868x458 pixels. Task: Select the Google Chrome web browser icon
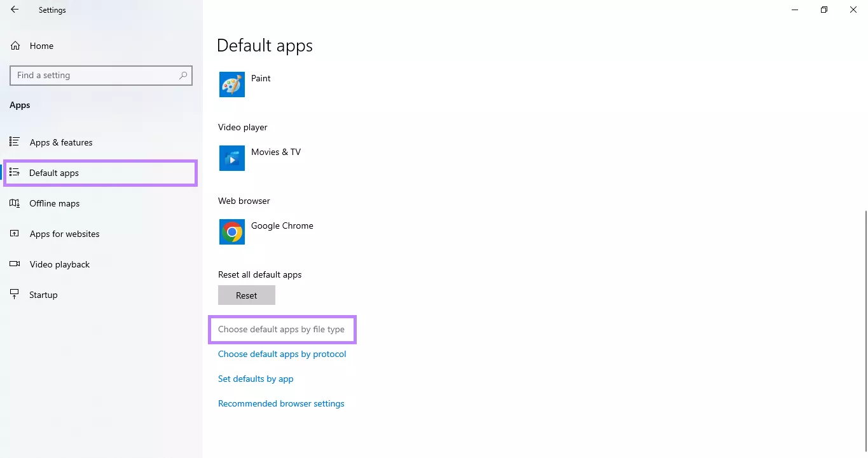pyautogui.click(x=231, y=232)
